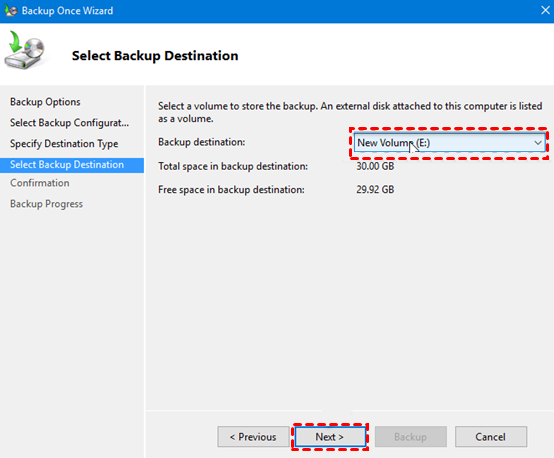Cancel the backup wizard
The height and width of the screenshot is (458, 554).
tap(491, 437)
